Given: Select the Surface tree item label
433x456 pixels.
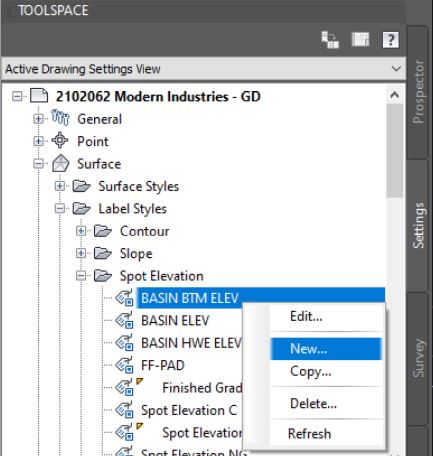Looking at the screenshot, I should tap(99, 164).
